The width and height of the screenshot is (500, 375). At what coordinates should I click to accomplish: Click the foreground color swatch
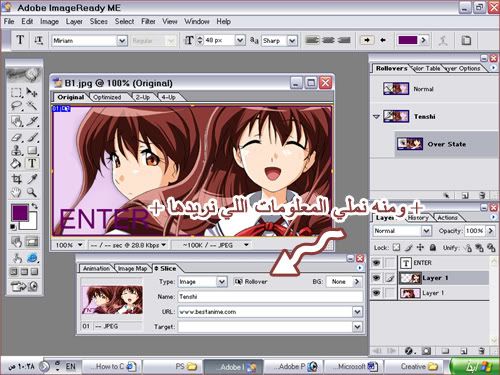click(x=20, y=213)
